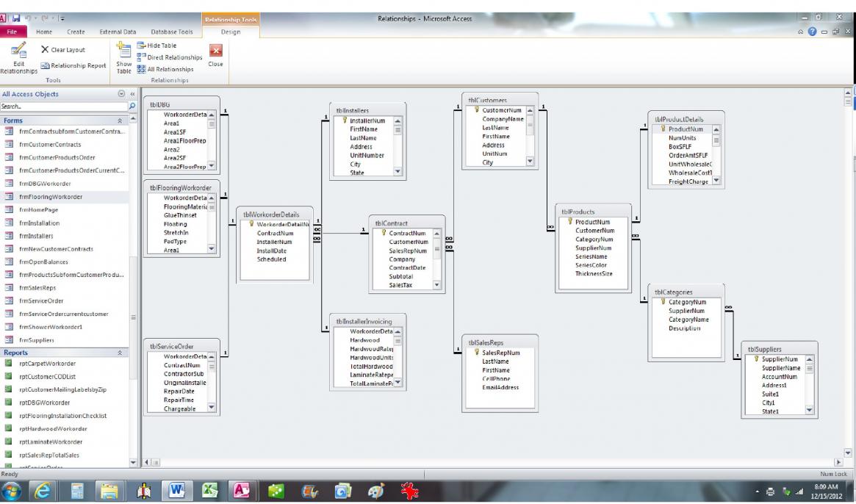Screen dimensions: 856x504
Task: Click down arrow of tblCustomers field list
Action: coord(530,161)
